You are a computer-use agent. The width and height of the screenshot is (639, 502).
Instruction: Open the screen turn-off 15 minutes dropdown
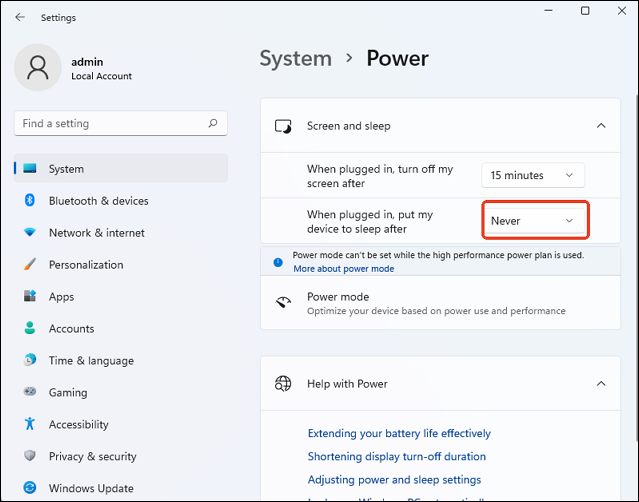click(533, 175)
